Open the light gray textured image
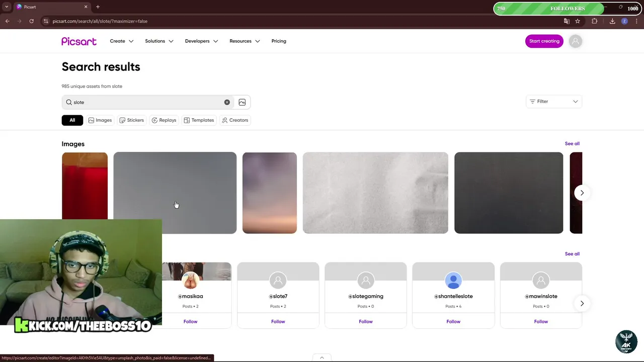Viewport: 644px width, 362px height. pyautogui.click(x=375, y=193)
